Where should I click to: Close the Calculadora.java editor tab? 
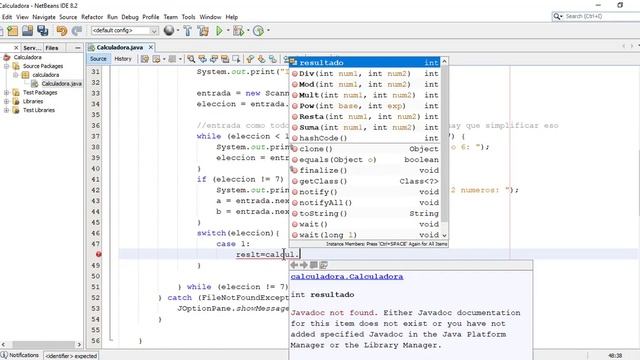(151, 47)
